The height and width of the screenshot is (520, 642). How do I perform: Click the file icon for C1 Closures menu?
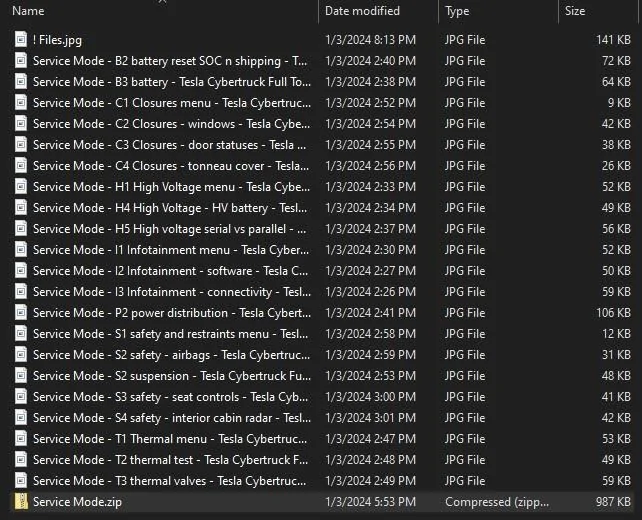(21, 102)
